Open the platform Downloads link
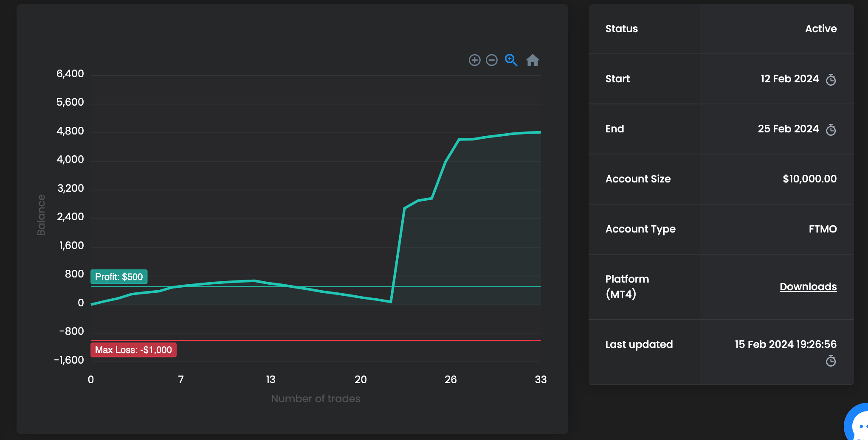The height and width of the screenshot is (440, 868). click(x=808, y=287)
